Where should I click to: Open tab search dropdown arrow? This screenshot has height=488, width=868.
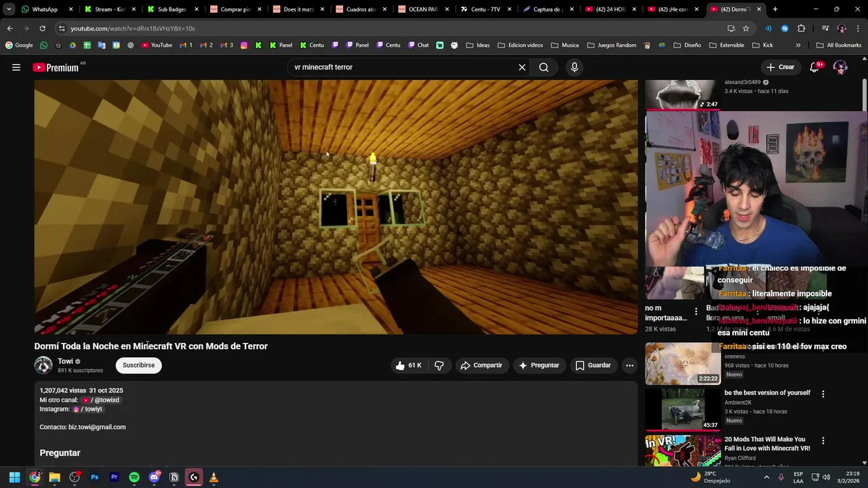click(x=9, y=9)
